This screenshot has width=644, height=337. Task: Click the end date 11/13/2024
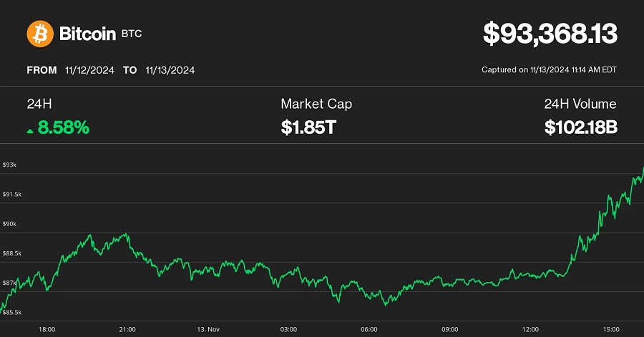[170, 70]
